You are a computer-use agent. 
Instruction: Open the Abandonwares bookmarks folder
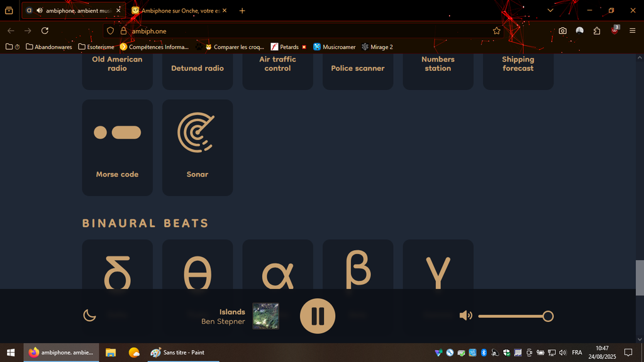(x=49, y=47)
